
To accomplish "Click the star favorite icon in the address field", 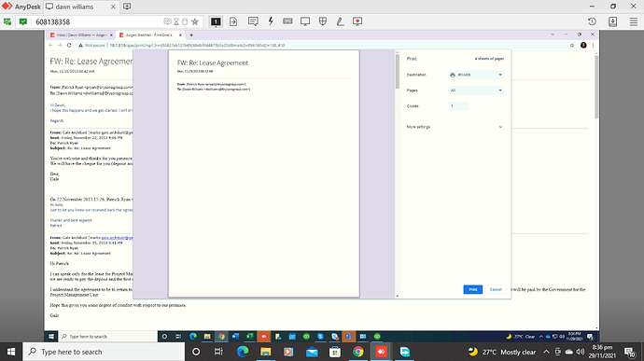I will [x=195, y=21].
